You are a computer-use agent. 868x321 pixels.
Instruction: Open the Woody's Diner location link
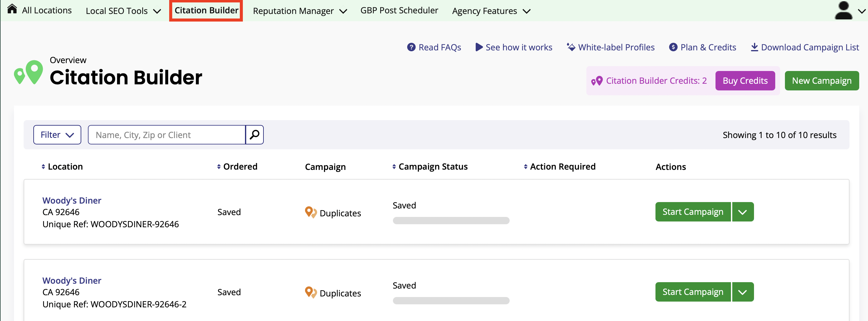tap(72, 200)
